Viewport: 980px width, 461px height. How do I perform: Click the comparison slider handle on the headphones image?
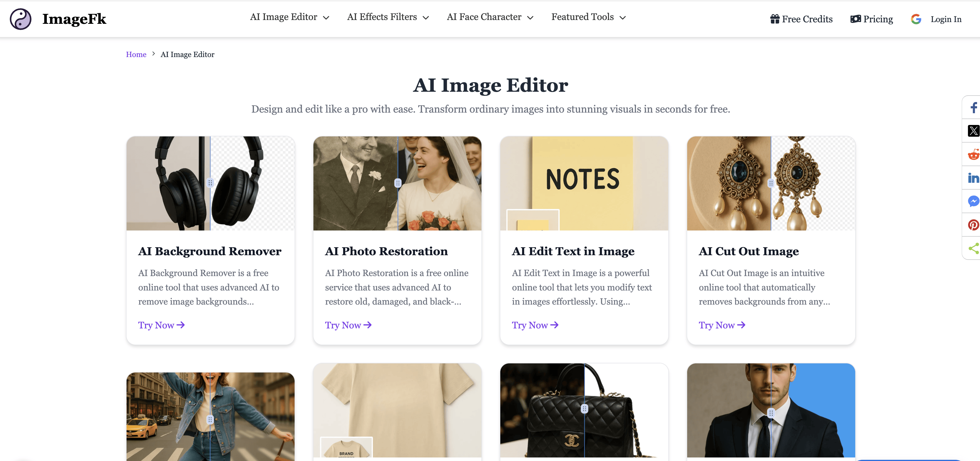(210, 183)
